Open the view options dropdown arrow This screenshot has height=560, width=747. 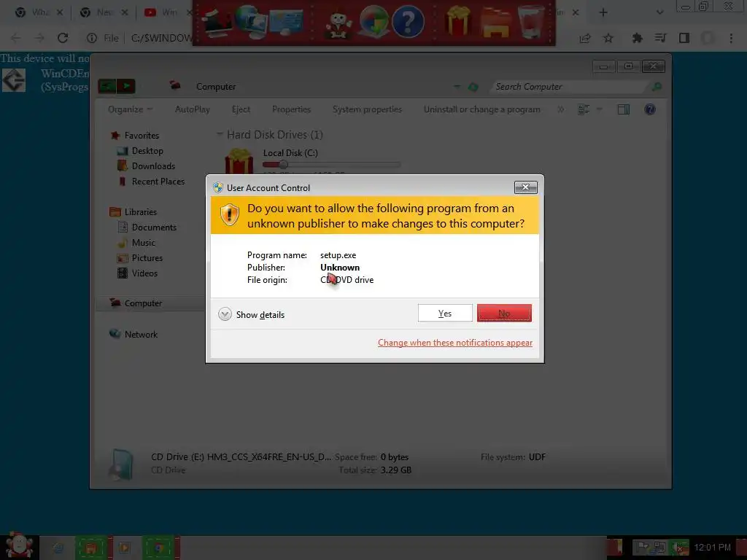coord(600,109)
